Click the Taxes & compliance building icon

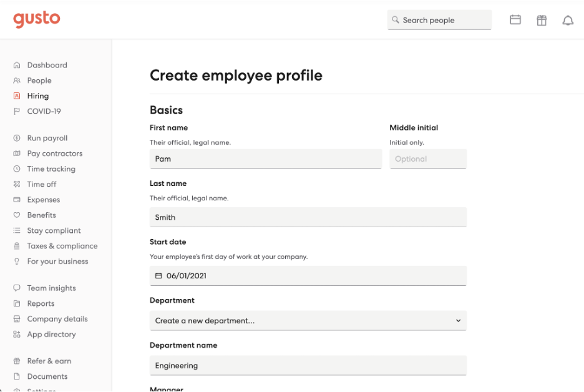[17, 246]
